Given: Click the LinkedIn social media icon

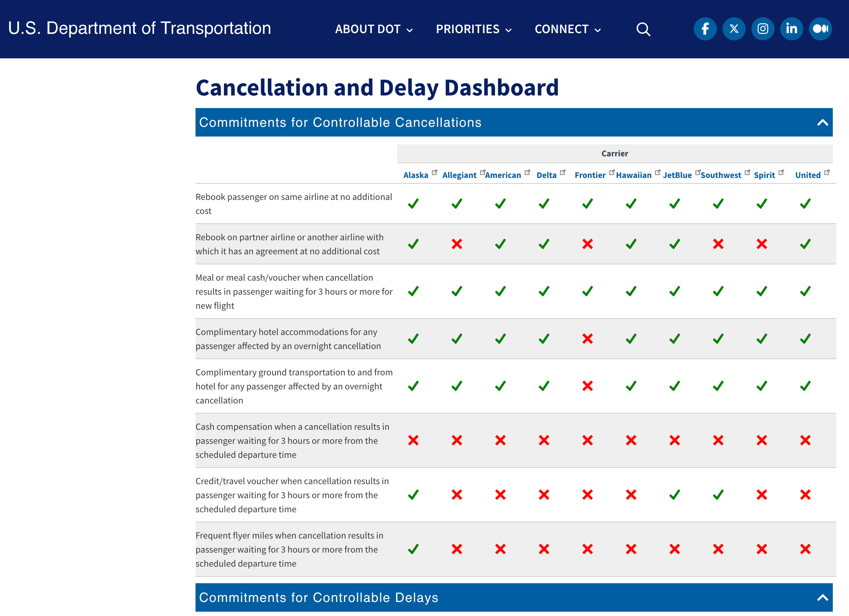Looking at the screenshot, I should (790, 29).
